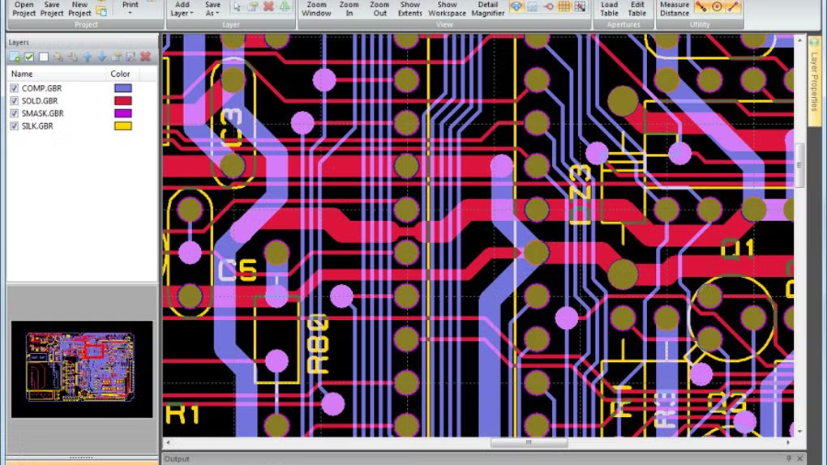Toggle the COMP.GBR layer checkbox

point(14,89)
